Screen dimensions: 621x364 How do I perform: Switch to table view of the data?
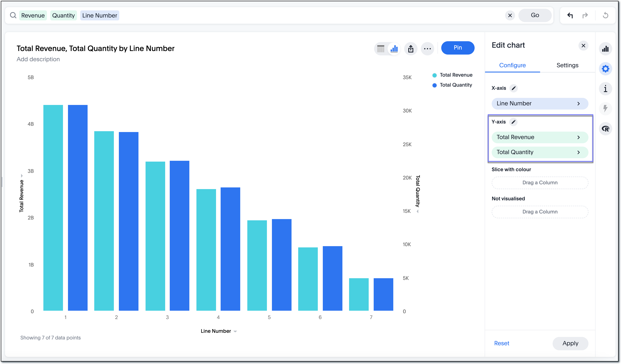pos(381,49)
